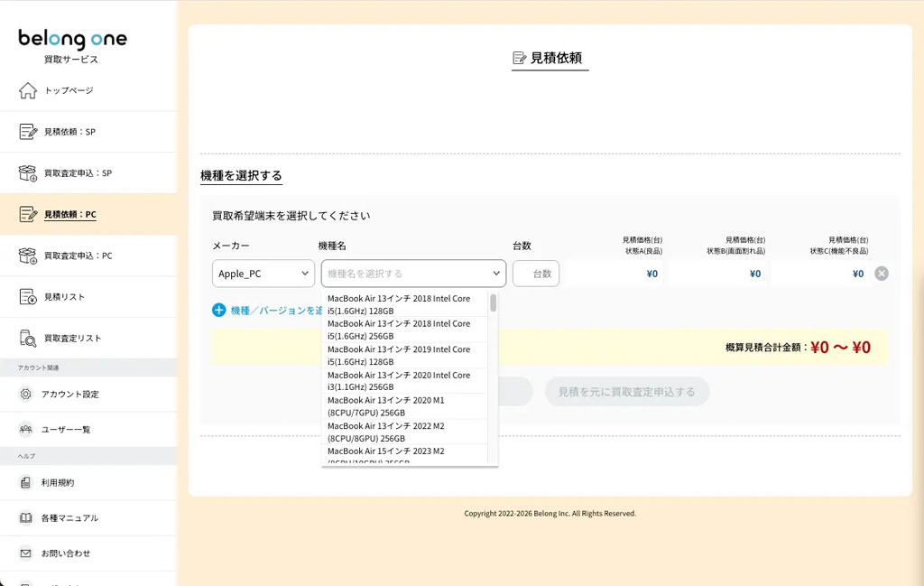
Task: Click the box icon for 買取査定申込：PC
Action: pos(28,256)
